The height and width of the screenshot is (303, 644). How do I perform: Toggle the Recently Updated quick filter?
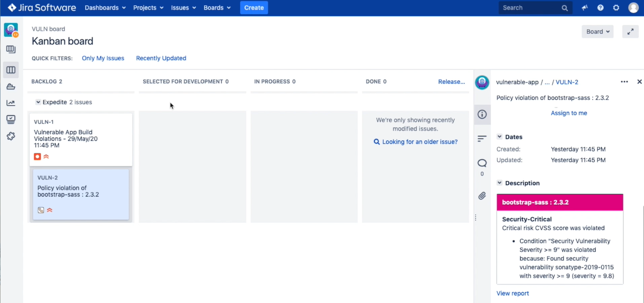tap(161, 58)
